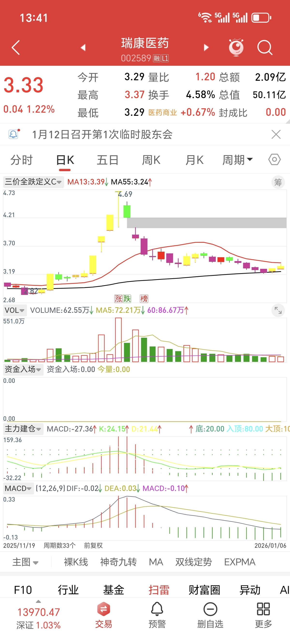Tap the 瑞康医药 stock title
290x644 pixels.
(145, 43)
